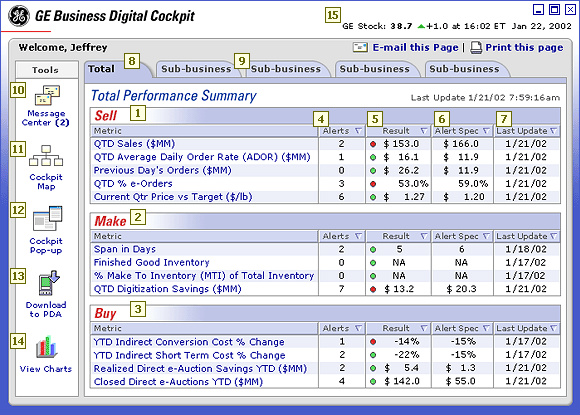Open the Cockpit Map icon
580x415 pixels.
click(46, 155)
